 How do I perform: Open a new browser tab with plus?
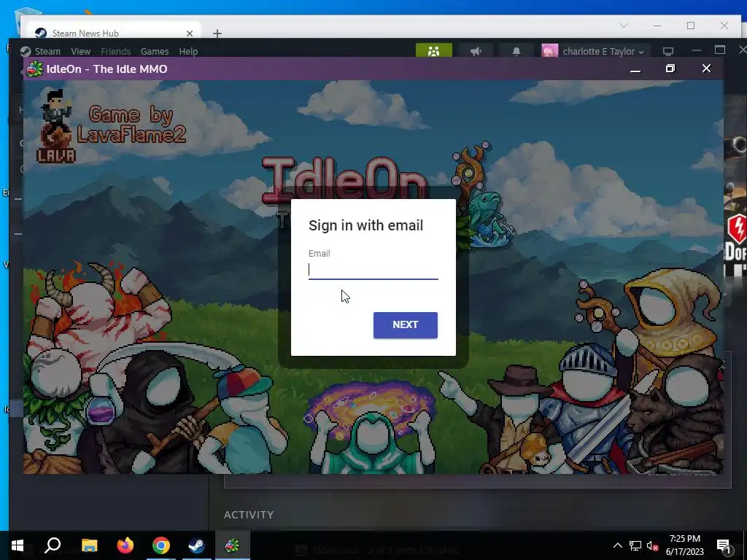coord(217,34)
